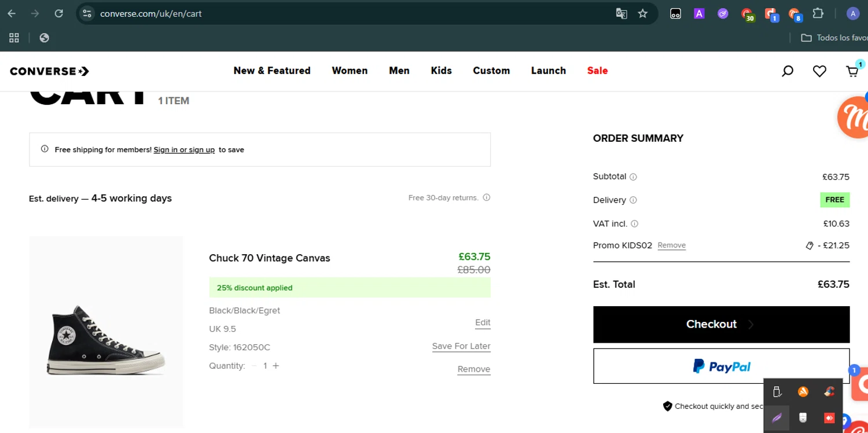Open the Chrome profile avatar
868x433 pixels.
coord(852,13)
